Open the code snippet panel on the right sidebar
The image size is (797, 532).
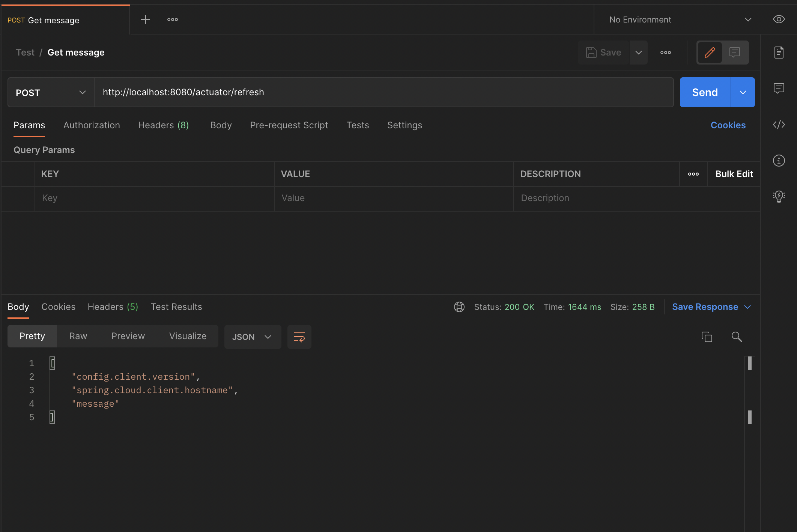tap(779, 125)
